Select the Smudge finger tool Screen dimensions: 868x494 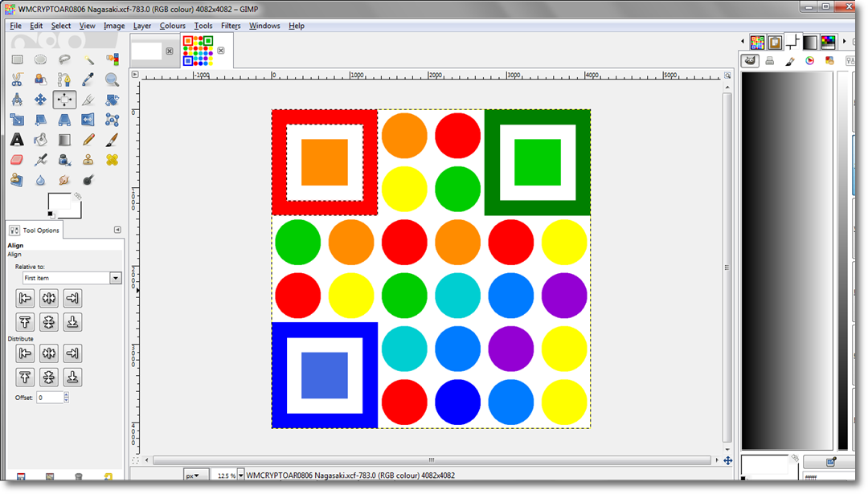[x=64, y=180]
